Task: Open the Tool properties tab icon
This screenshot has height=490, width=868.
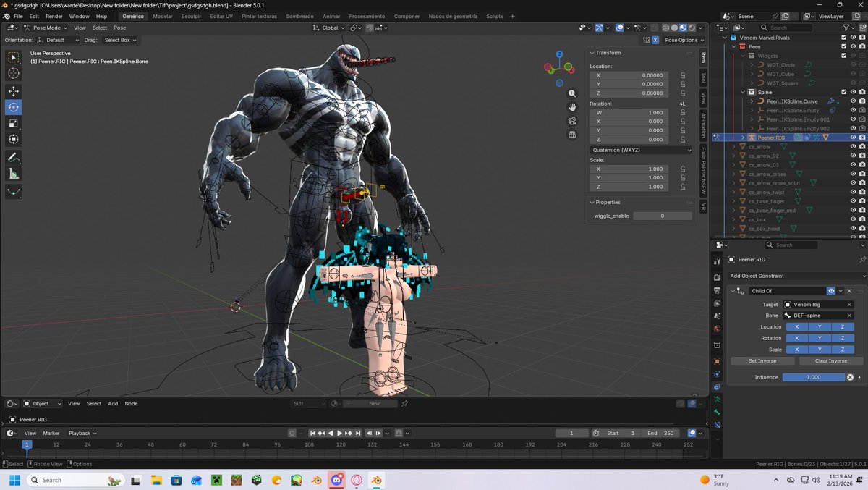Action: click(717, 261)
